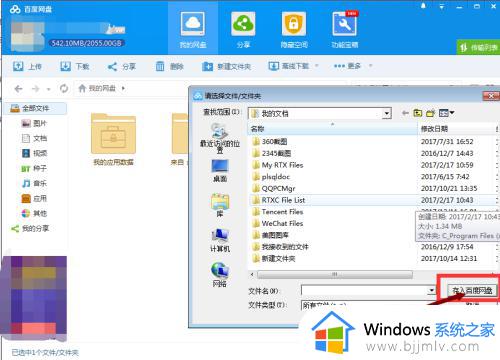Select the plsqldoc folder
This screenshot has height=360, width=500.
(x=271, y=177)
